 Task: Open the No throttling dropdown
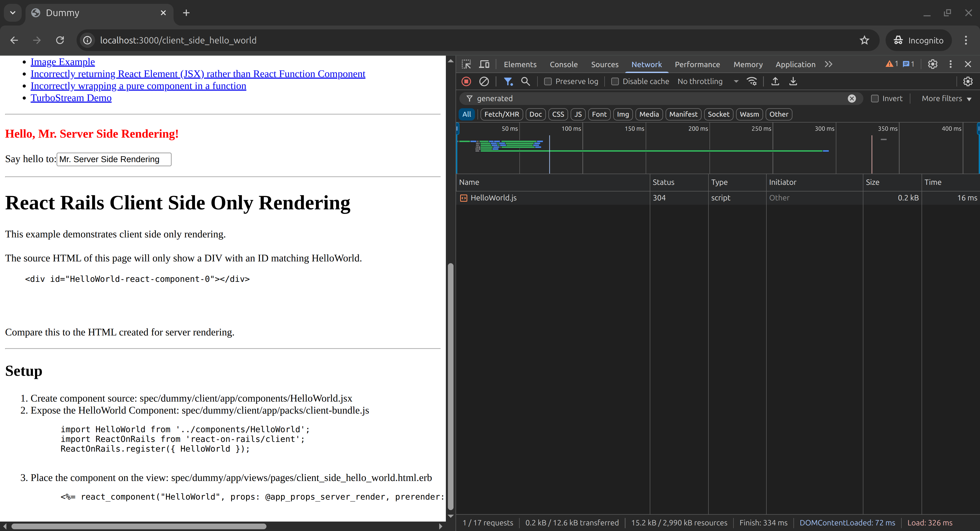click(707, 81)
